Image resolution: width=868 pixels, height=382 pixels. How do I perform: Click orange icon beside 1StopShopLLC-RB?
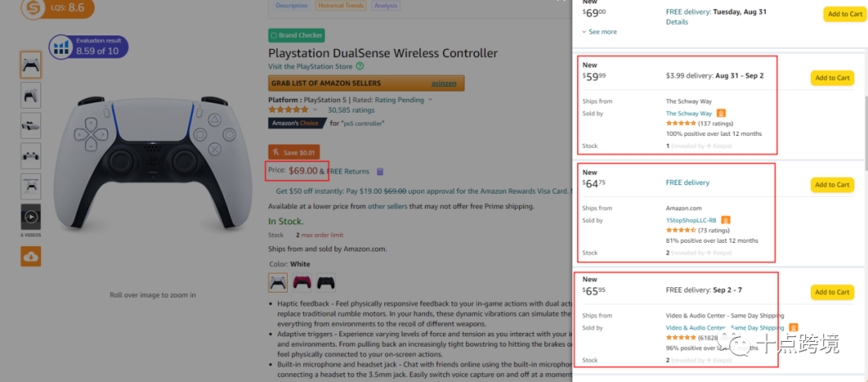click(726, 220)
